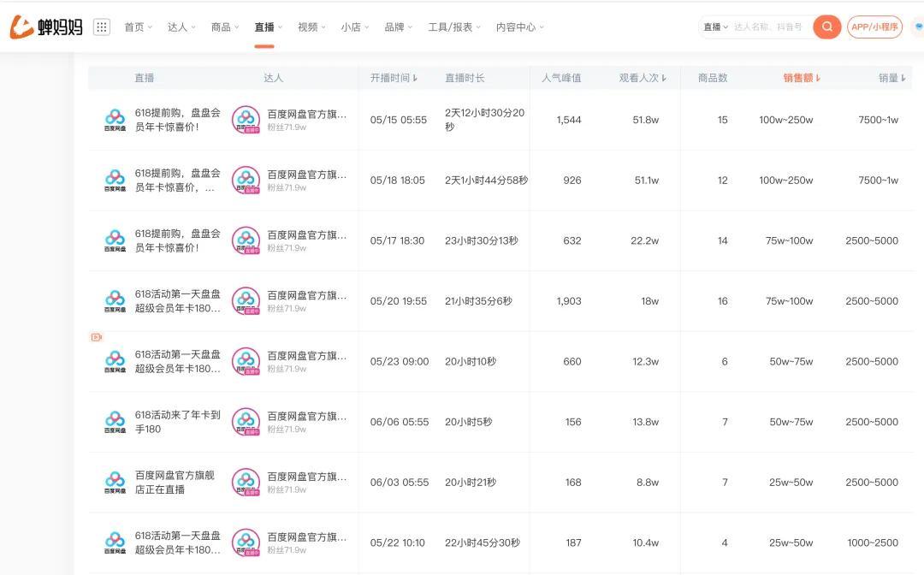Click peak popularity value 1,903
This screenshot has width=924, height=575.
569,301
